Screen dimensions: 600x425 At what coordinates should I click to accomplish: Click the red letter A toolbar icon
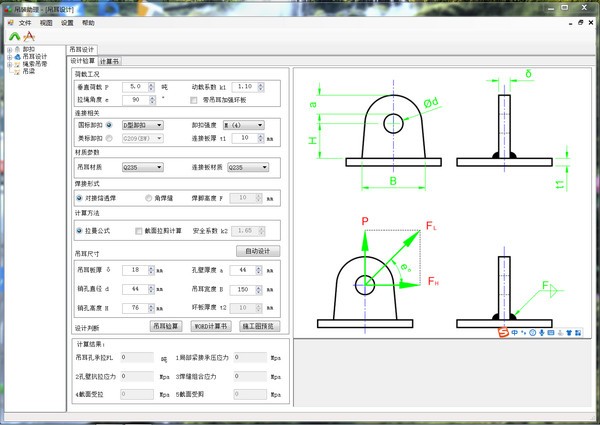pos(30,35)
